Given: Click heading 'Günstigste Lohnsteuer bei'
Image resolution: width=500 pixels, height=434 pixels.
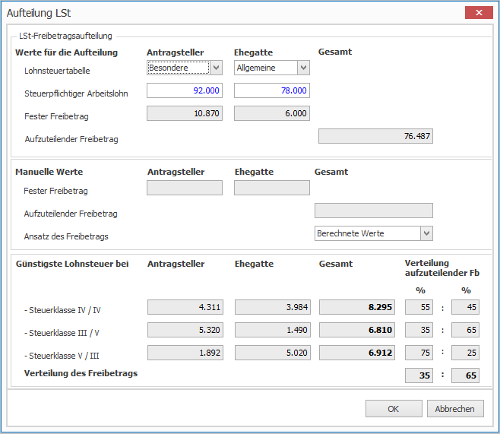Looking at the screenshot, I should tap(72, 264).
